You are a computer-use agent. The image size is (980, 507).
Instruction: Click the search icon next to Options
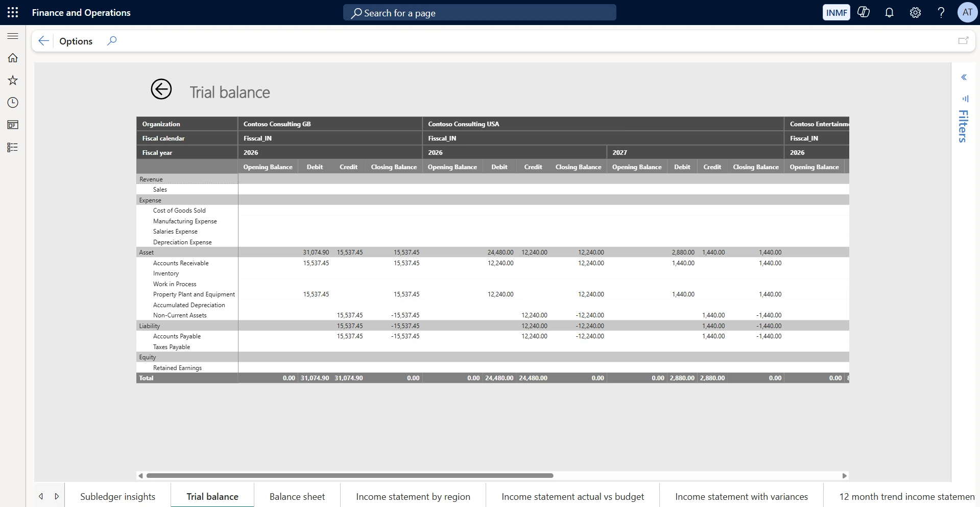tap(112, 41)
